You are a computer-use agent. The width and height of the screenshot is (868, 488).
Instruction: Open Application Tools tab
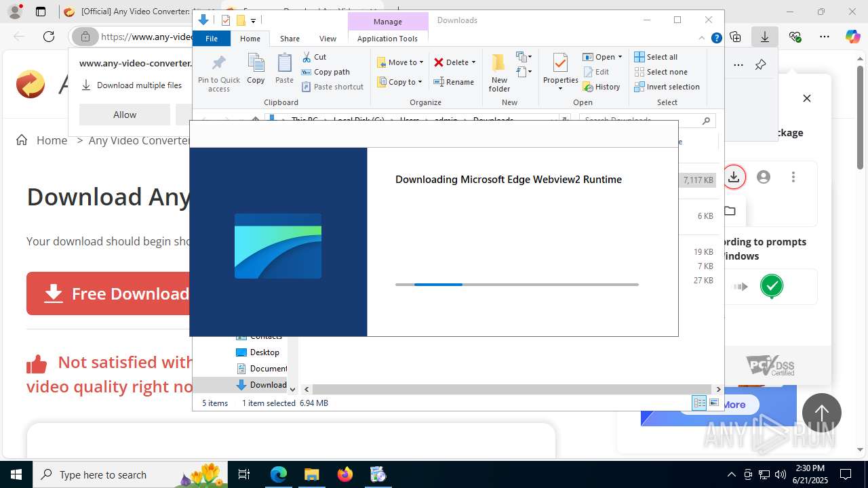387,39
